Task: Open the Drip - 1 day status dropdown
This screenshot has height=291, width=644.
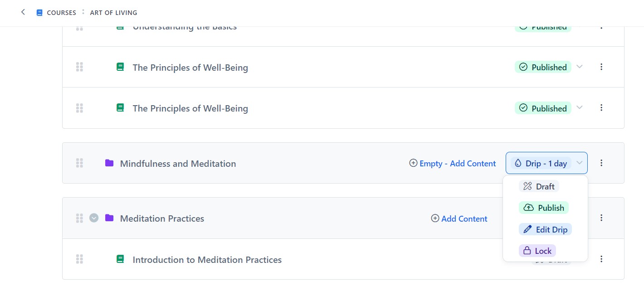Action: tap(546, 163)
